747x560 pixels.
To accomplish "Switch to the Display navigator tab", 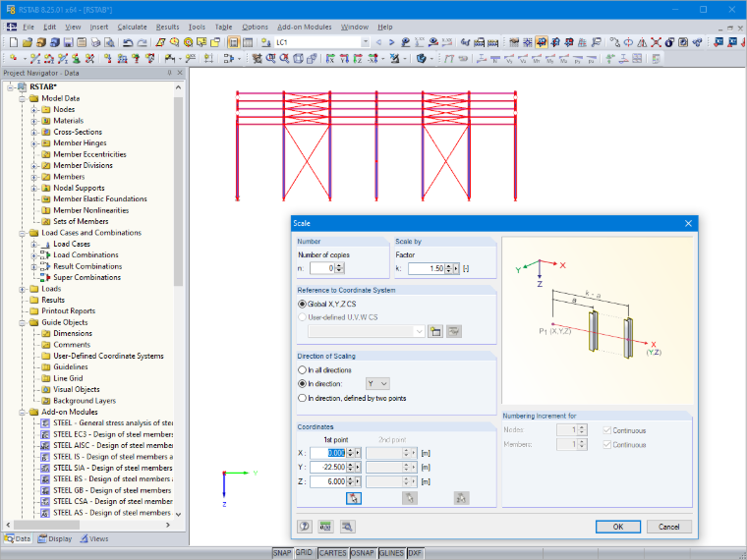I will point(55,538).
